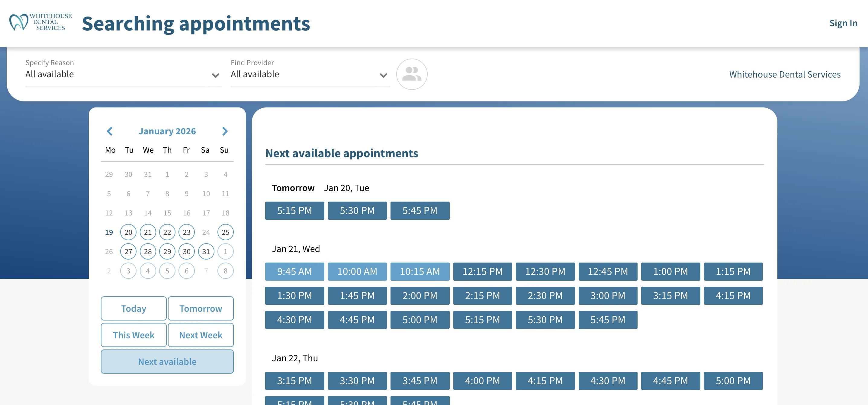Select January 31 on the calendar
The height and width of the screenshot is (405, 868).
(206, 251)
